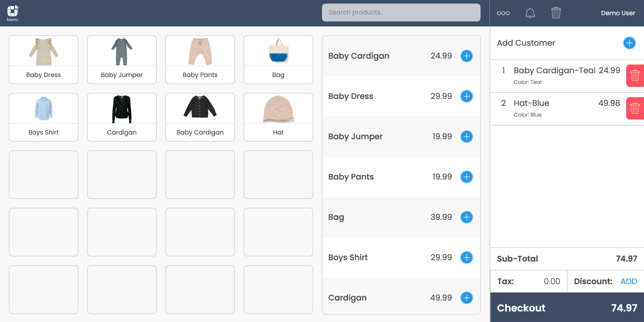The image size is (644, 322).
Task: Click the notification bell icon
Action: pos(530,13)
